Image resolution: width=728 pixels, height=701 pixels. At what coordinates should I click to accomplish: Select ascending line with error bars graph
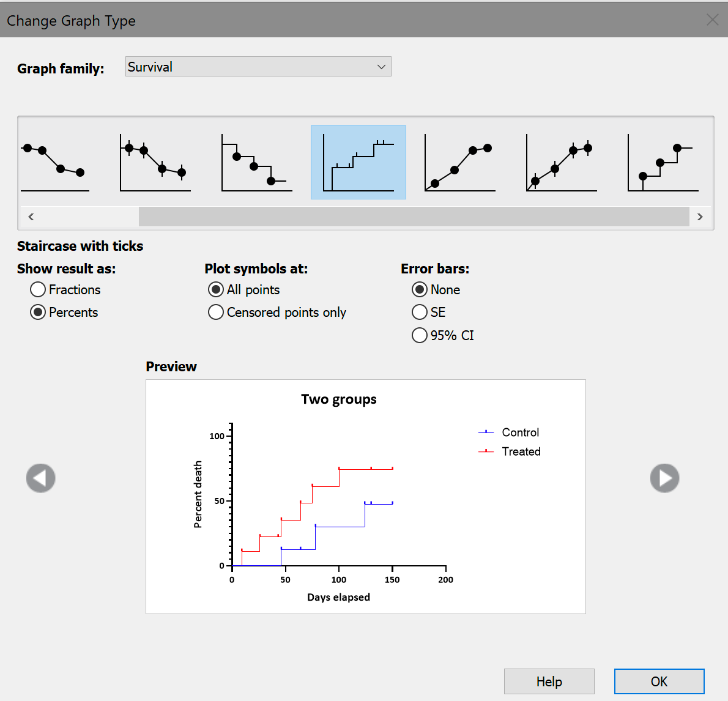tap(562, 163)
